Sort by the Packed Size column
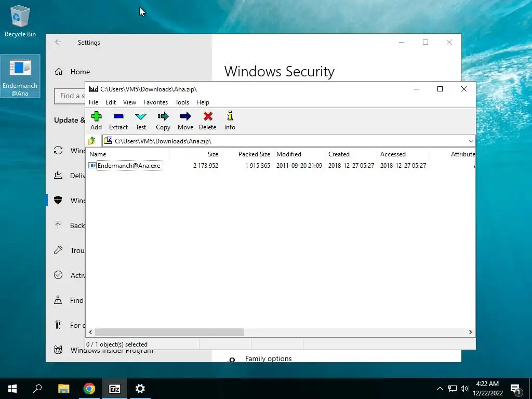 [247, 154]
